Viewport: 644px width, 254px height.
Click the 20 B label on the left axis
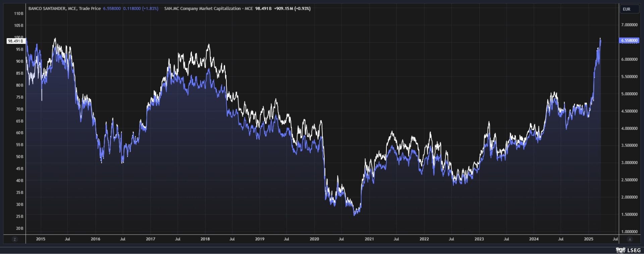point(20,228)
